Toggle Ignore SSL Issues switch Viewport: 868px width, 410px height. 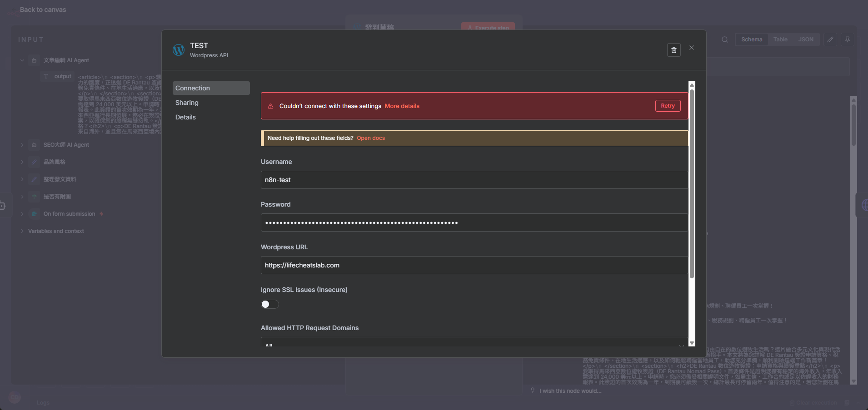coord(269,304)
